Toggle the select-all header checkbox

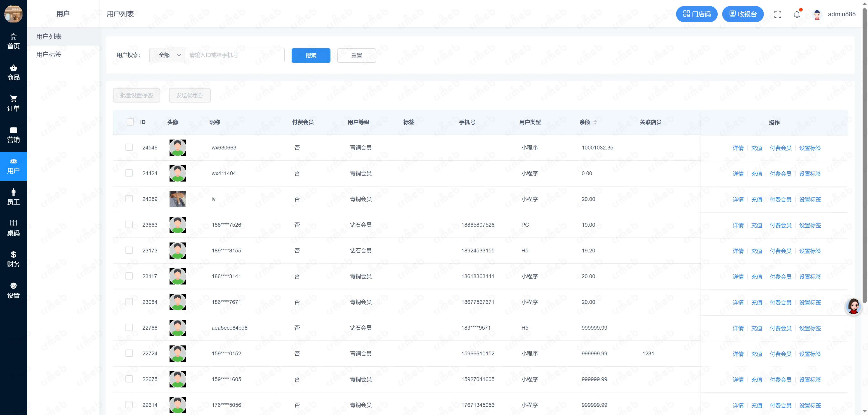point(130,122)
